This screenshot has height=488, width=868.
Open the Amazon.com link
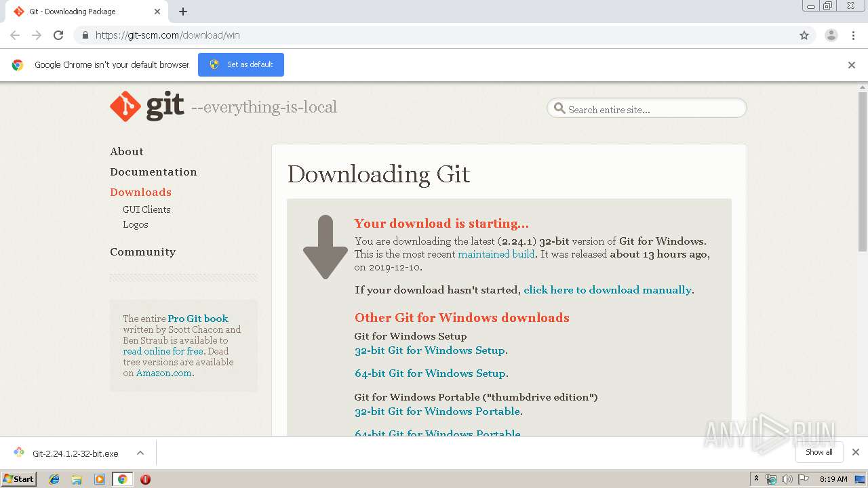point(164,373)
